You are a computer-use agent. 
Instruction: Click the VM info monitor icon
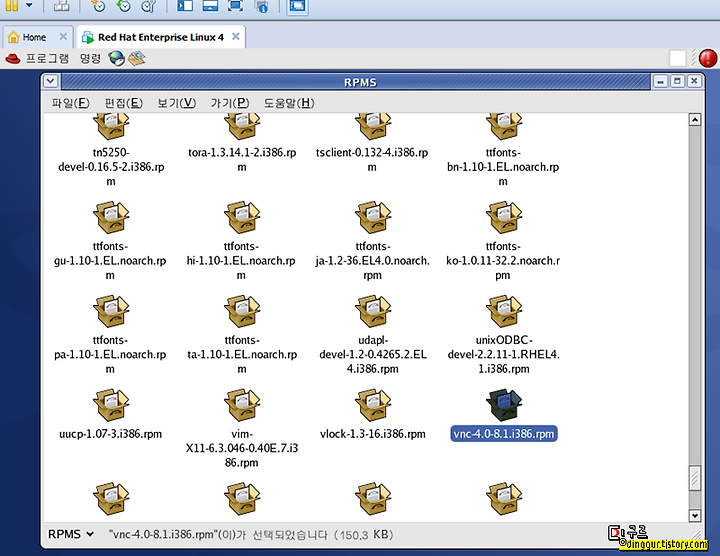pyautogui.click(x=262, y=6)
